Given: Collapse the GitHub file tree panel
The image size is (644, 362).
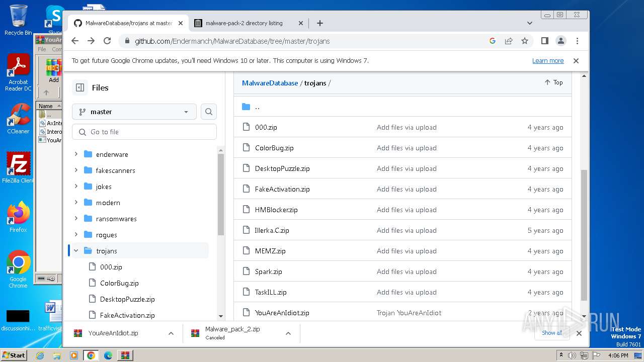Looking at the screenshot, I should coord(80,87).
